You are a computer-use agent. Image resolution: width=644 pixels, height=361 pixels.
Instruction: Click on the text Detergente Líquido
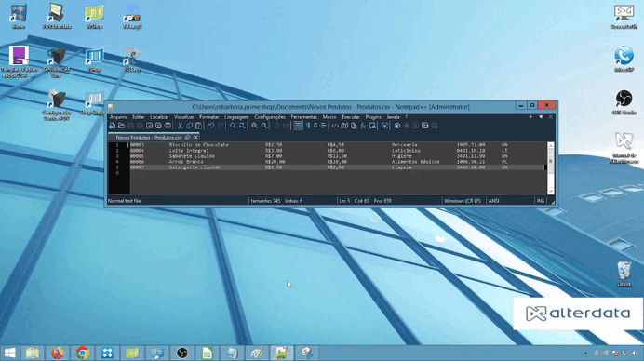click(x=195, y=167)
